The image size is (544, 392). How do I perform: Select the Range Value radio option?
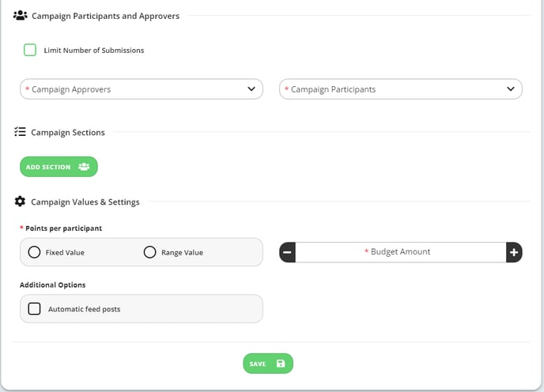pyautogui.click(x=150, y=252)
